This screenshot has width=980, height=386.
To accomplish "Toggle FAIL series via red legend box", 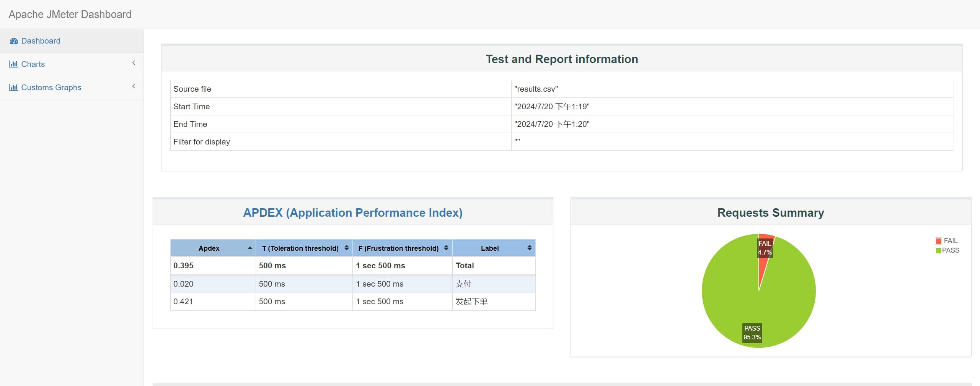I will (938, 241).
